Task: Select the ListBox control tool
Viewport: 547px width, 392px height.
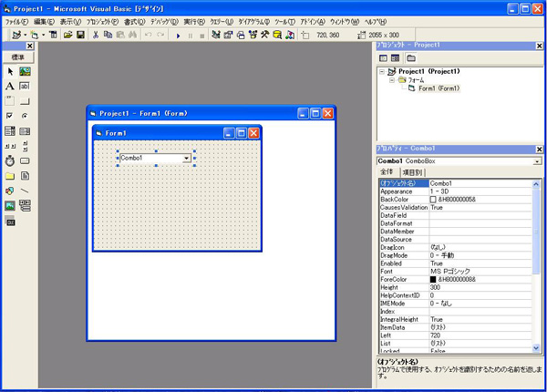Action: [25, 131]
